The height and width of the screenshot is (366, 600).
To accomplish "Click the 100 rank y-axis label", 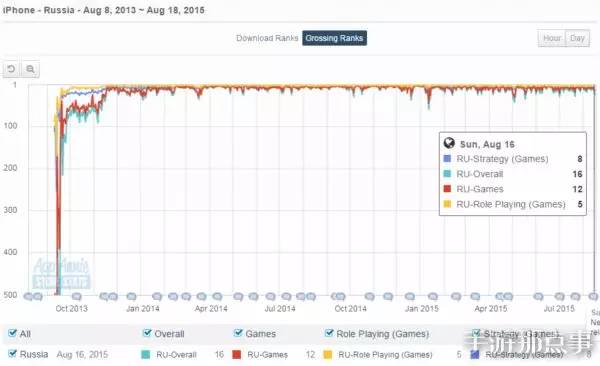I will (10, 126).
